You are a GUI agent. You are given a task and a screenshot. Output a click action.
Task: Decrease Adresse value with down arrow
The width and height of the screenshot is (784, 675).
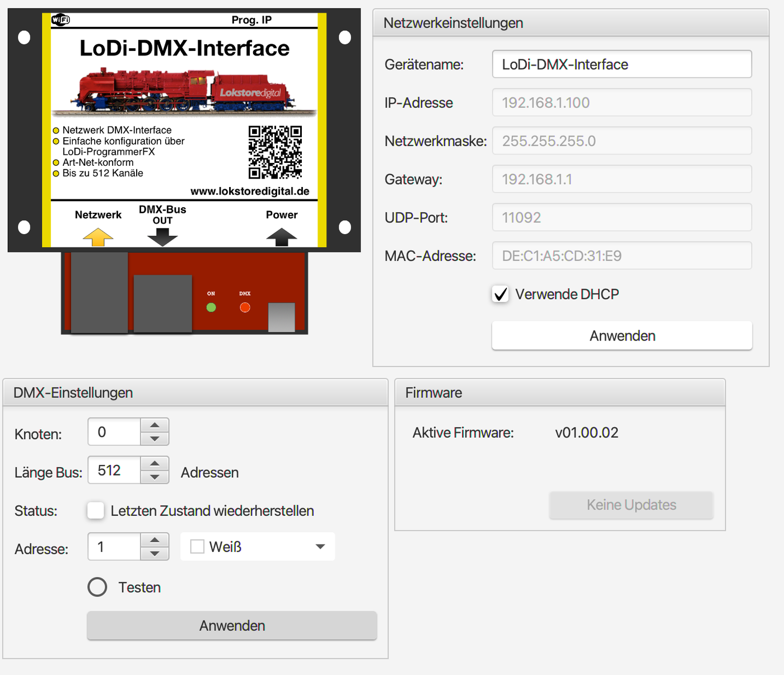point(155,553)
